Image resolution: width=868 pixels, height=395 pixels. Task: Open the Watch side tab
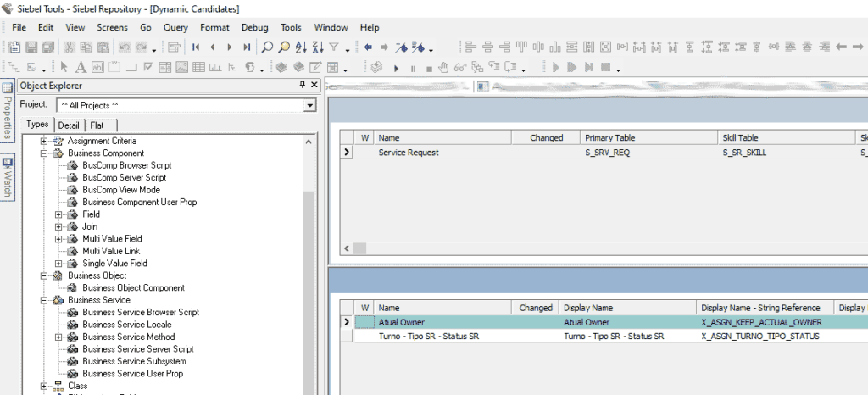click(x=7, y=177)
